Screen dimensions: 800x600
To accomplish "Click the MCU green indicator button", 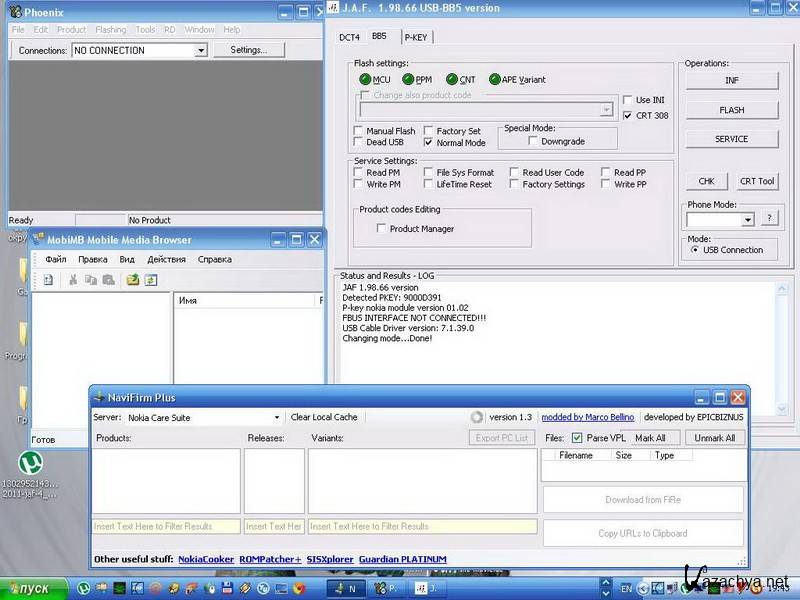I will tap(363, 79).
